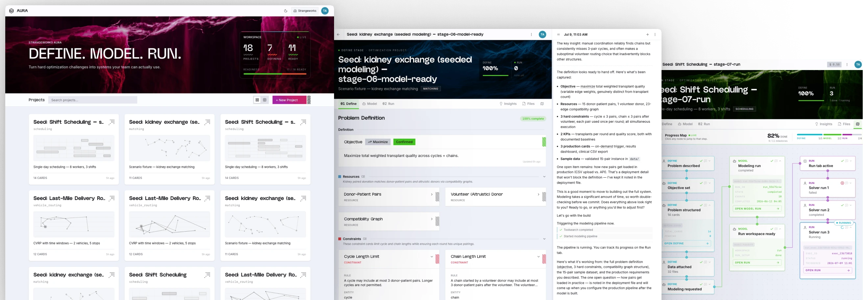This screenshot has height=300, width=868.
Task: Select 02 Run tab in Shift Scheduling window
Action: pos(704,124)
